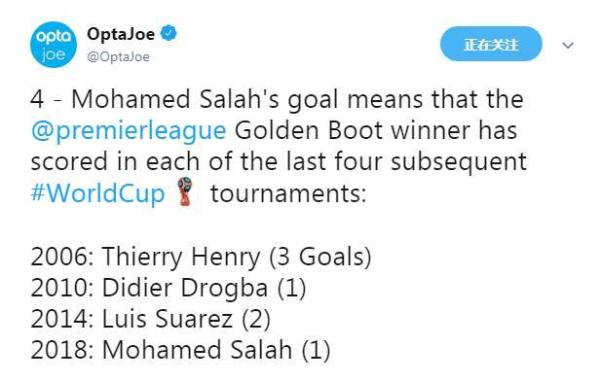Select the Didier Drogba entry
Image resolution: width=600 pixels, height=381 pixels.
[x=168, y=288]
